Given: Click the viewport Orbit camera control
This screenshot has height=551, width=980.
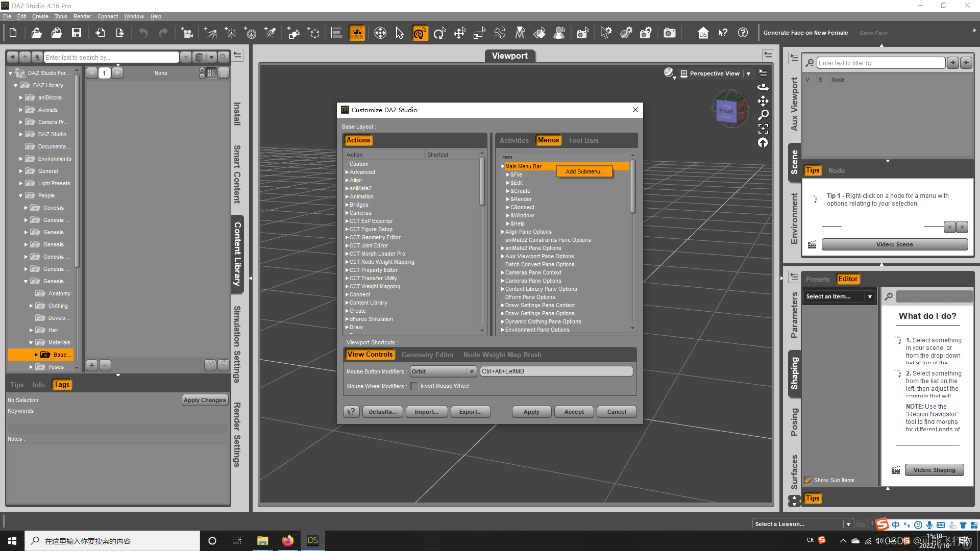Looking at the screenshot, I should (763, 87).
